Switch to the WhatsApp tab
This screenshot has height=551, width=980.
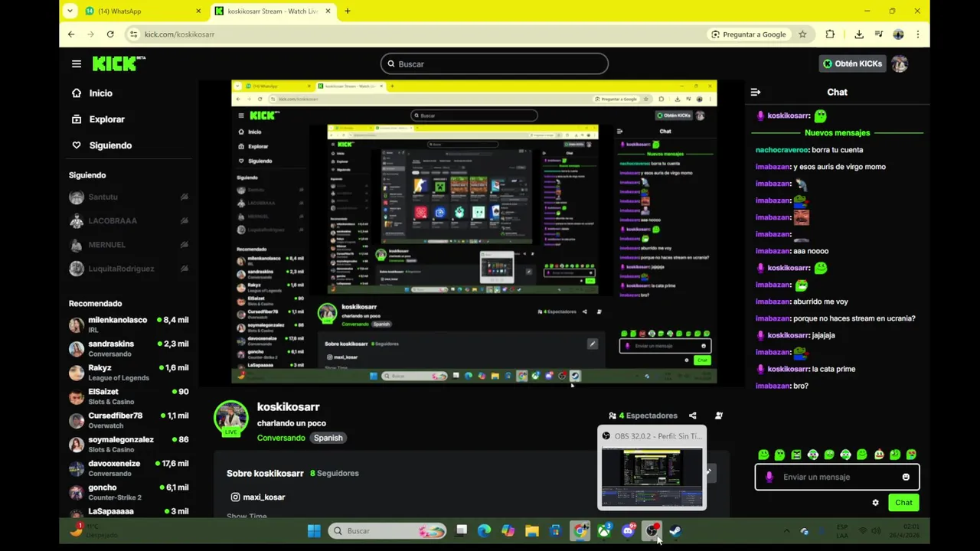142,11
